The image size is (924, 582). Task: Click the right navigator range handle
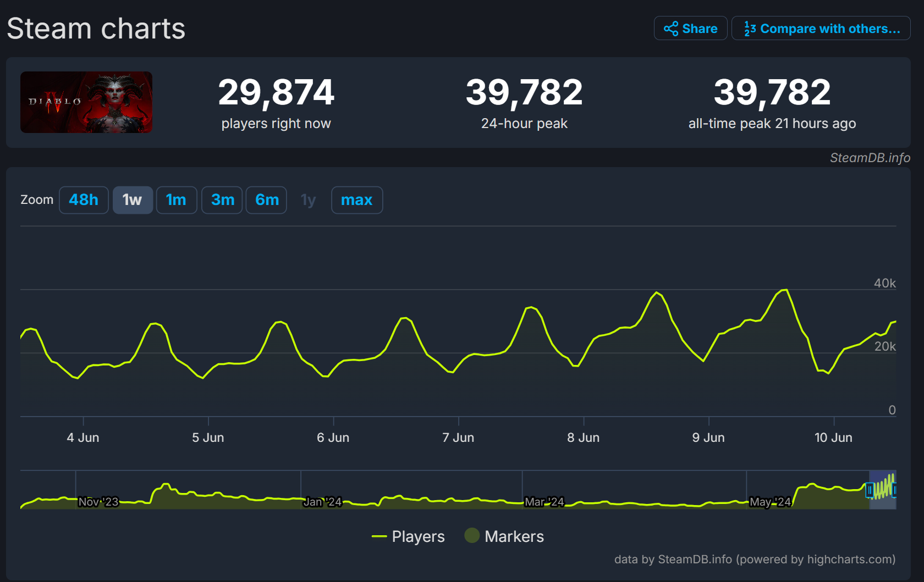(895, 490)
